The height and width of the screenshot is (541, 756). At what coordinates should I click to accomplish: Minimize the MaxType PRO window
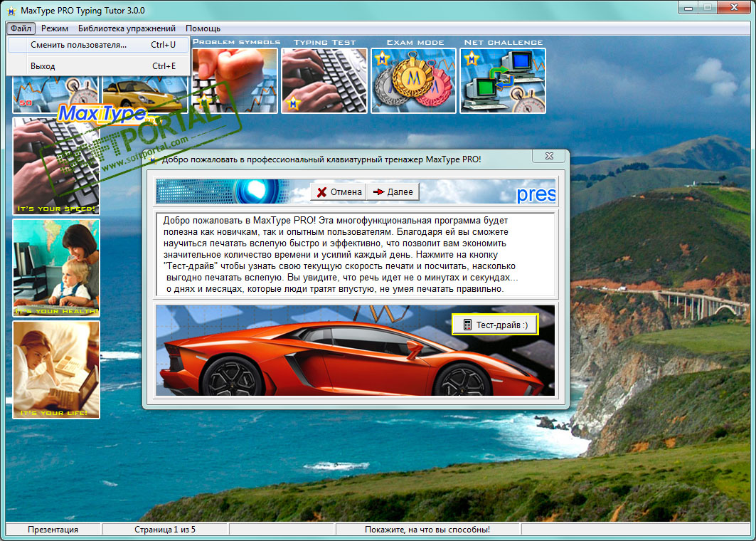tap(688, 8)
